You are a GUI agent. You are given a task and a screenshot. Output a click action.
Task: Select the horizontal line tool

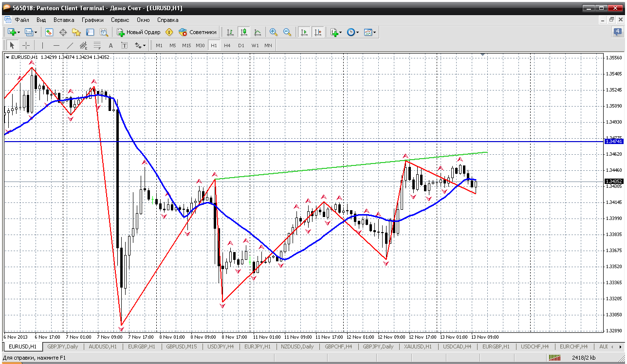56,45
